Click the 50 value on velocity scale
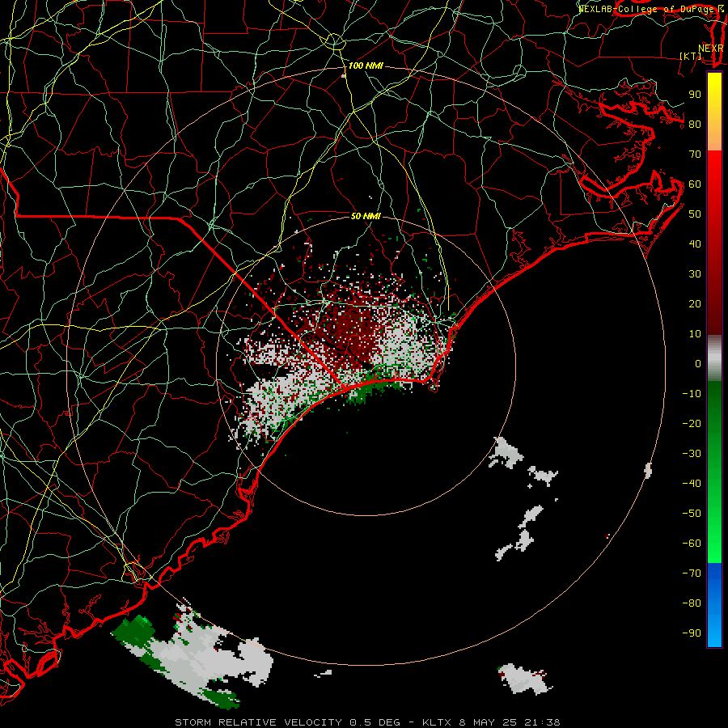 (x=695, y=214)
